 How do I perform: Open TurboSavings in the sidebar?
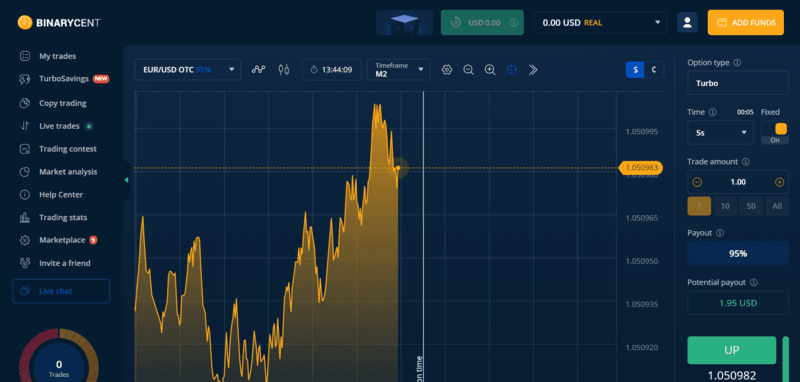pyautogui.click(x=64, y=79)
